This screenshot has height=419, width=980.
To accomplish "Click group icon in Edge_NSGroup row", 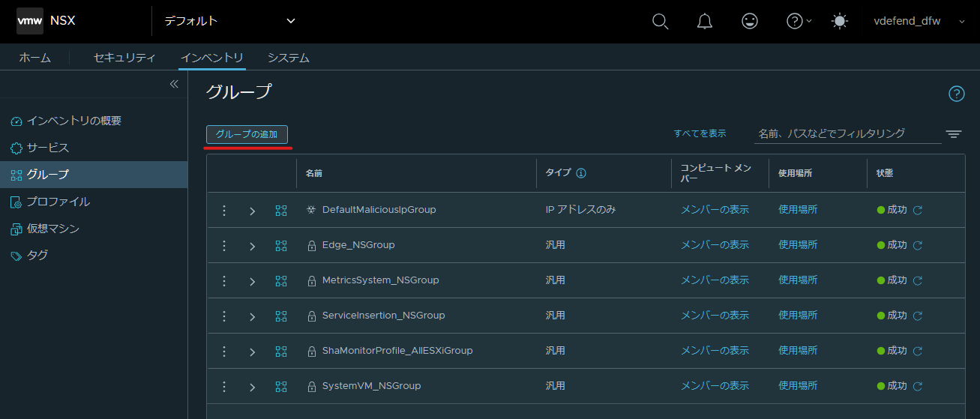I will [281, 246].
